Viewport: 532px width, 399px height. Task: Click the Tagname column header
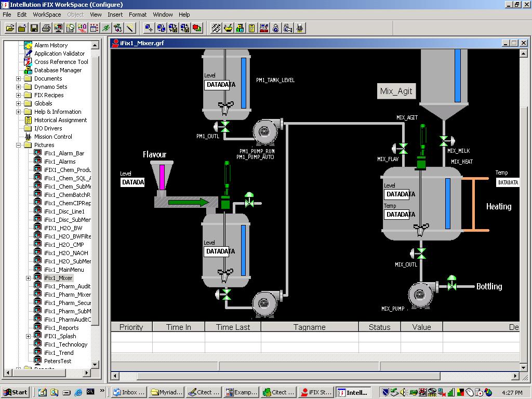click(x=310, y=327)
